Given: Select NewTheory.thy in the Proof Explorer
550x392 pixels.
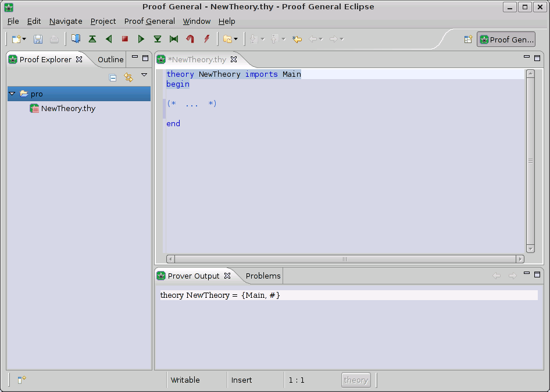Looking at the screenshot, I should pyautogui.click(x=68, y=108).
